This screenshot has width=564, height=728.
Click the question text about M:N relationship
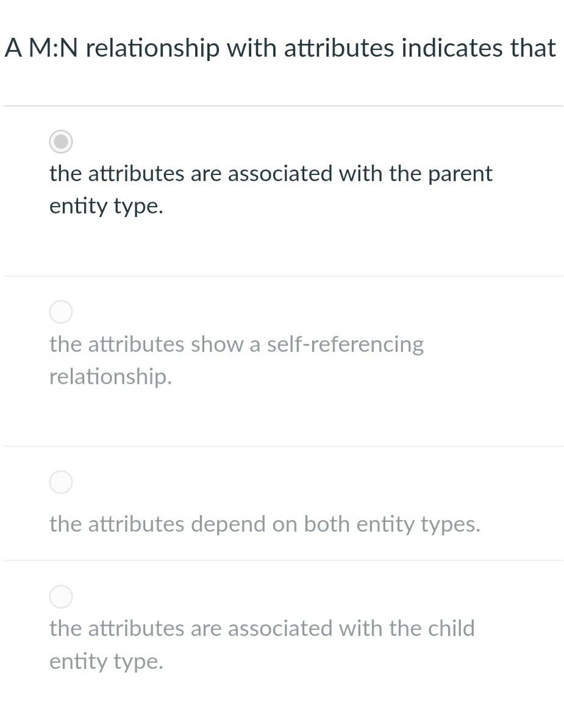point(280,48)
